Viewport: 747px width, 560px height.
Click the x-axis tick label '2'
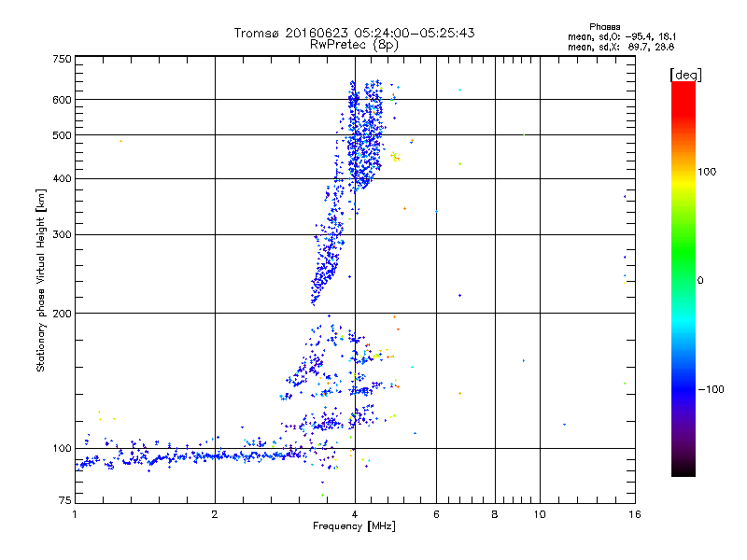click(x=215, y=514)
